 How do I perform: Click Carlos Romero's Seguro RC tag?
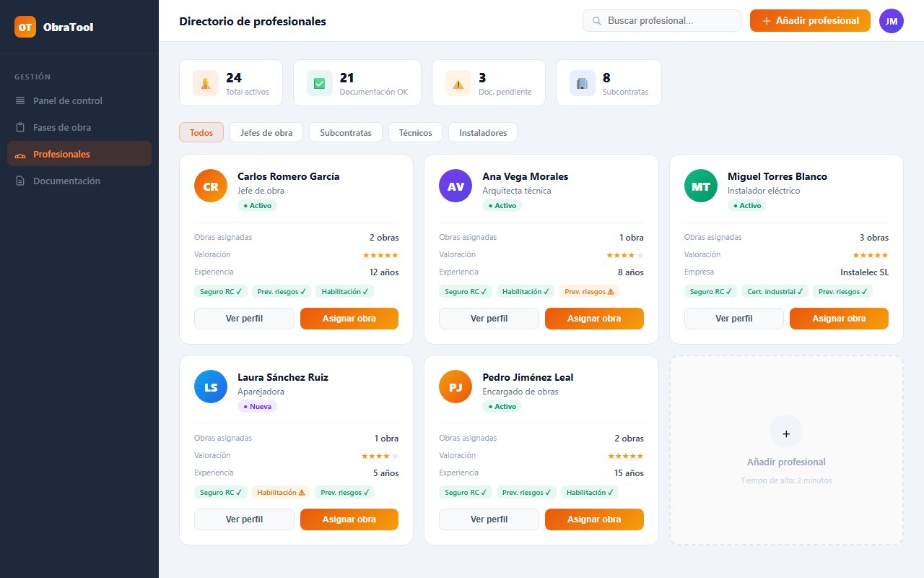click(x=221, y=292)
